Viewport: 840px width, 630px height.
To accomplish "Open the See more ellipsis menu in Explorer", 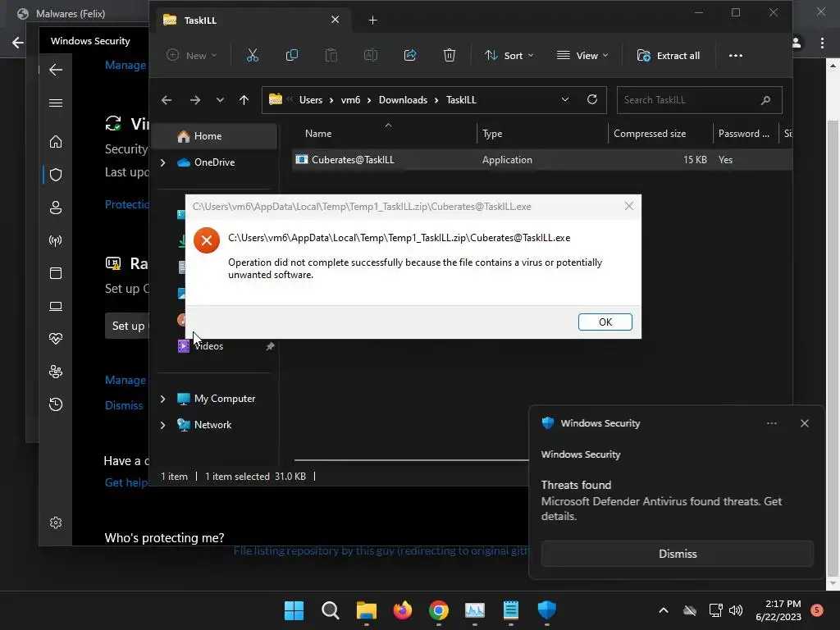I will coord(736,55).
